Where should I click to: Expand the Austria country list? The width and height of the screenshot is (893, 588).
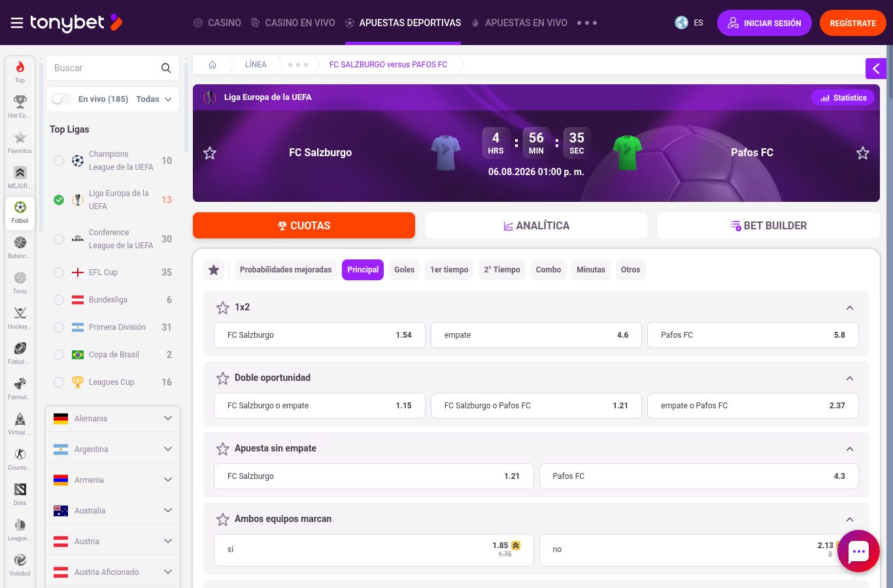(x=113, y=542)
